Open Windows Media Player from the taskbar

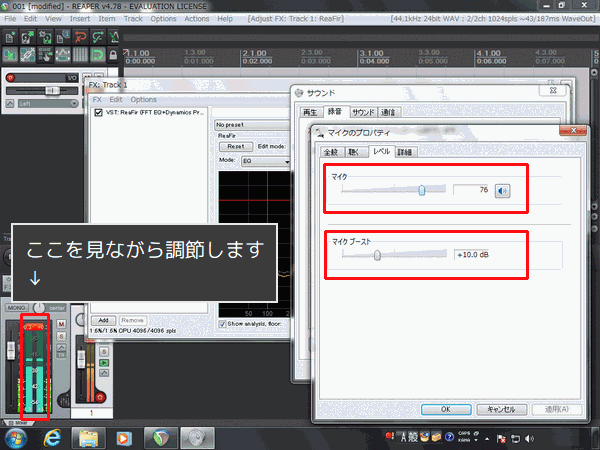(x=124, y=437)
